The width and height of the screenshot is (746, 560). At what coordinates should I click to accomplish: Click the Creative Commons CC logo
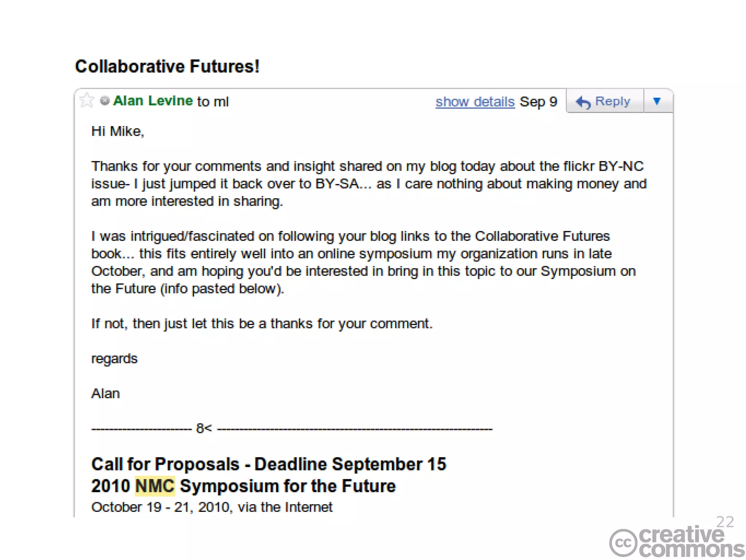tap(623, 543)
